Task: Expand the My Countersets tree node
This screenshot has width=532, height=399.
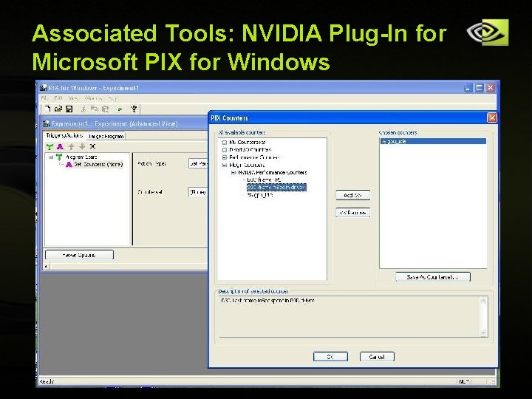Action: [225, 142]
